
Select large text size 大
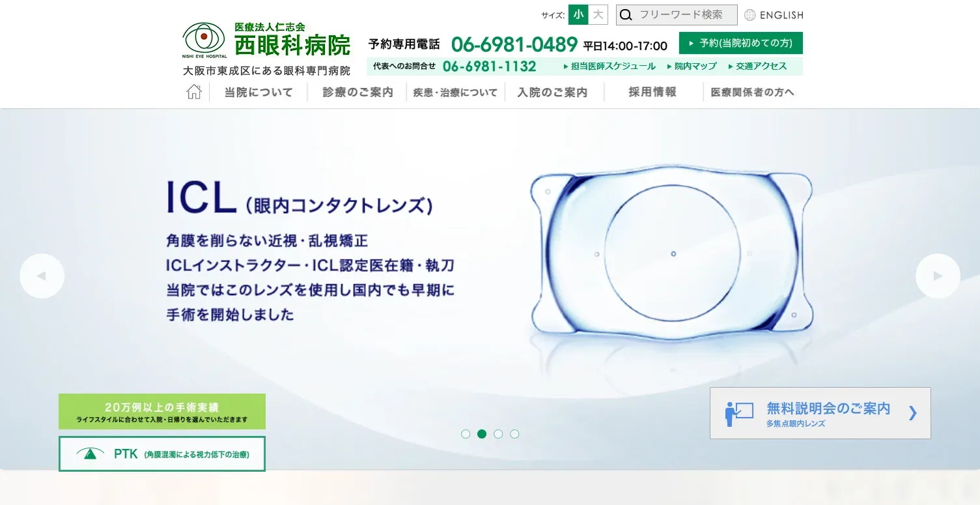click(598, 15)
